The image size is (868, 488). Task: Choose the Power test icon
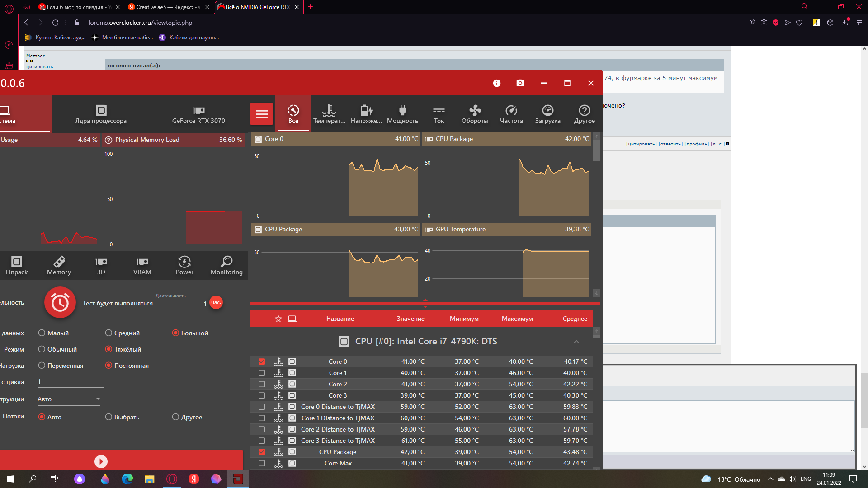(184, 266)
